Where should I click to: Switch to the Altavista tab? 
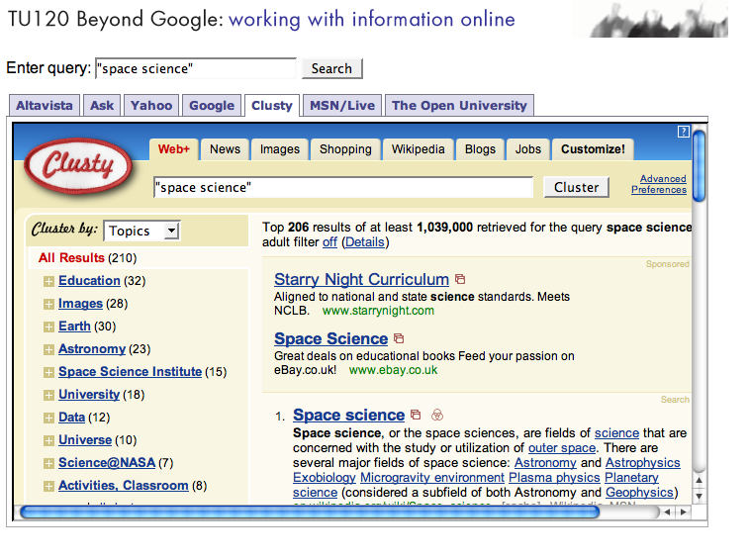click(x=45, y=105)
